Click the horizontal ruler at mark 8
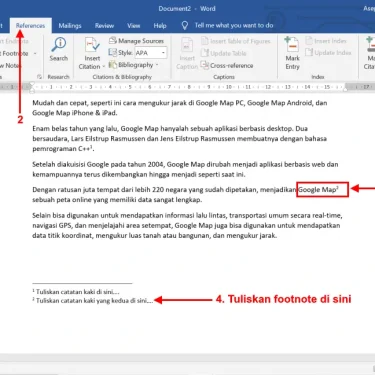The width and height of the screenshot is (375, 375). pos(189,87)
